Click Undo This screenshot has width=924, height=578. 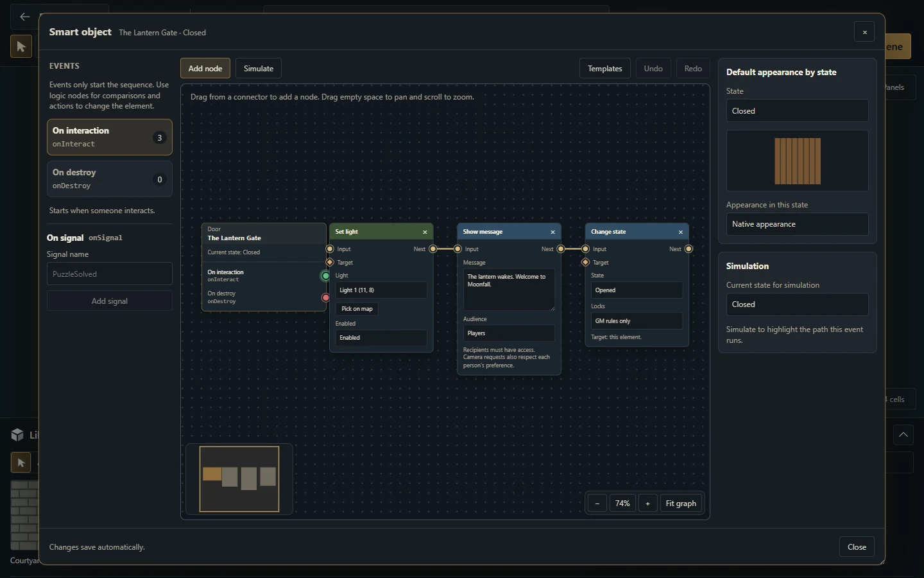coord(653,69)
